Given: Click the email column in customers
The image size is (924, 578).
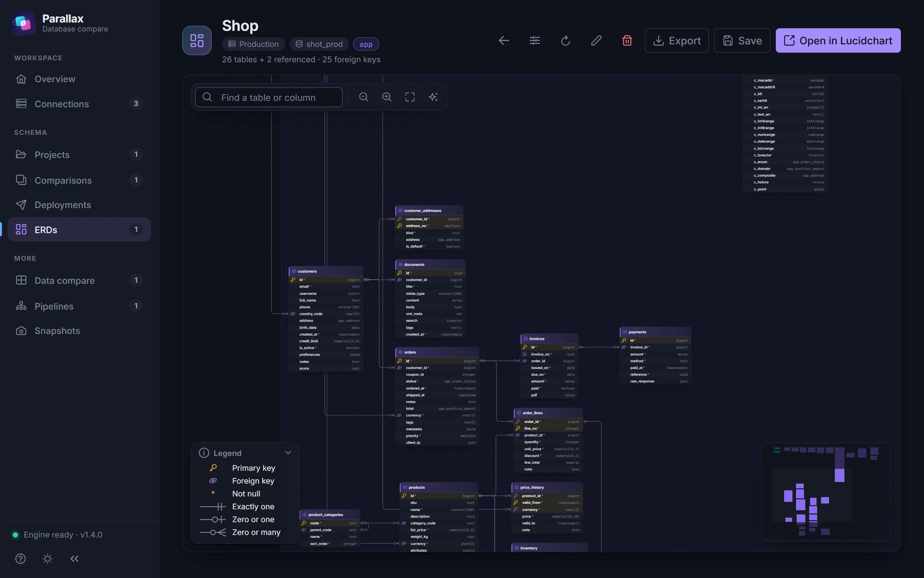Looking at the screenshot, I should coord(326,287).
